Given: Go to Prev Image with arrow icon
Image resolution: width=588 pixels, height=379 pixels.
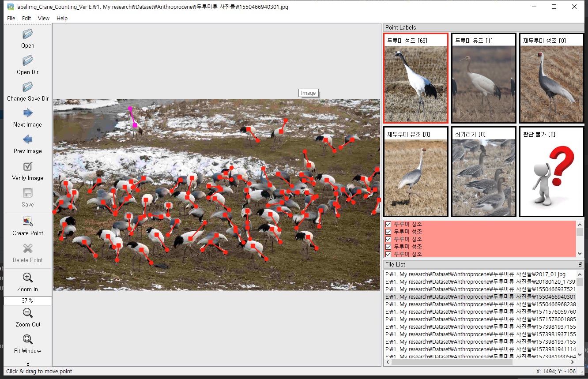Looking at the screenshot, I should coord(27,140).
